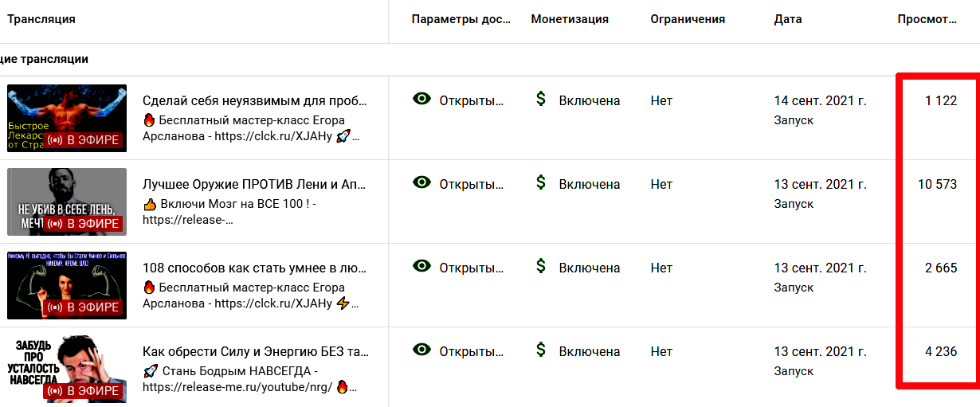Click the eye icon for the 108 способов stream
Viewport: 980px width, 407px height.
coord(421,266)
